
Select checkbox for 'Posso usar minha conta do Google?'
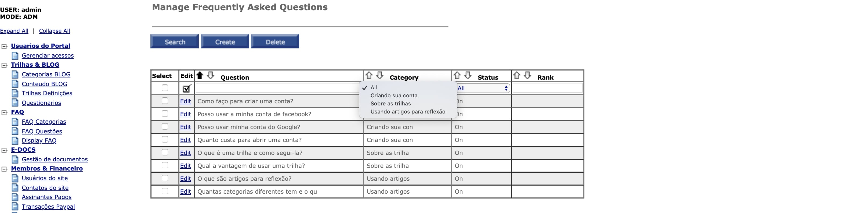[165, 127]
